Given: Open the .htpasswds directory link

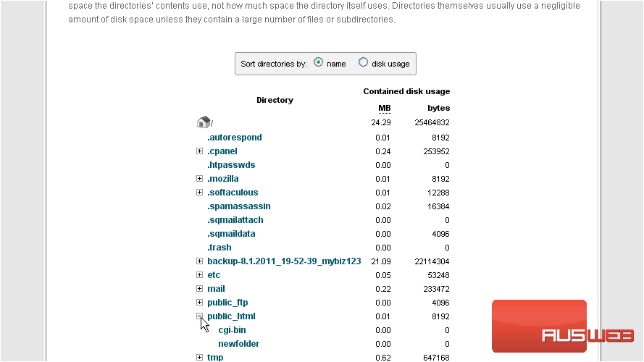Looking at the screenshot, I should [231, 165].
